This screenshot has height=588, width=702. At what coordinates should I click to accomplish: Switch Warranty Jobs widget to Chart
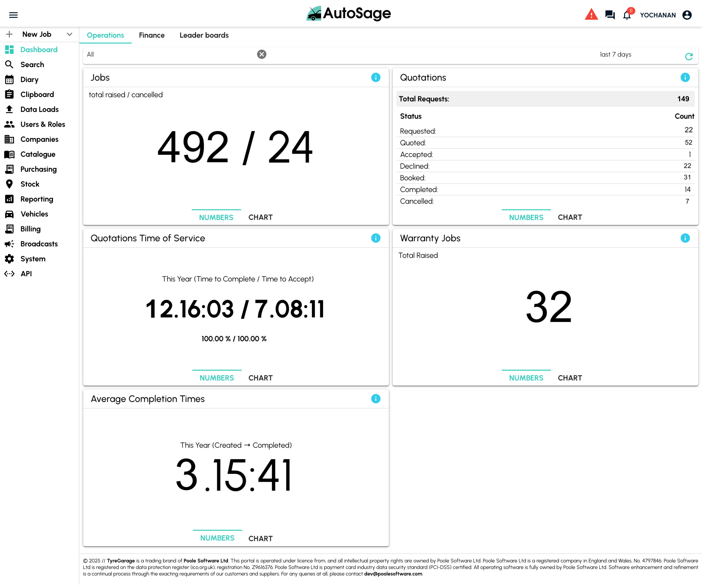click(x=570, y=378)
